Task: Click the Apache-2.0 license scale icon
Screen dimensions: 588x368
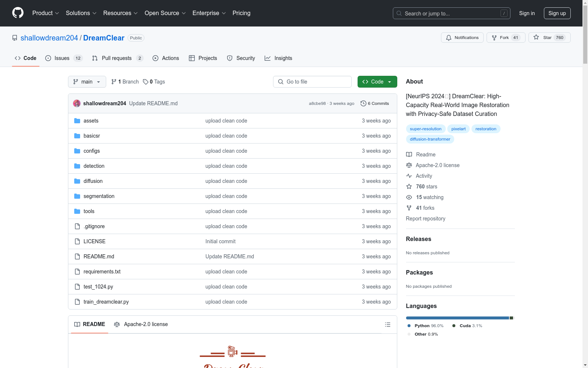Action: [x=409, y=165]
